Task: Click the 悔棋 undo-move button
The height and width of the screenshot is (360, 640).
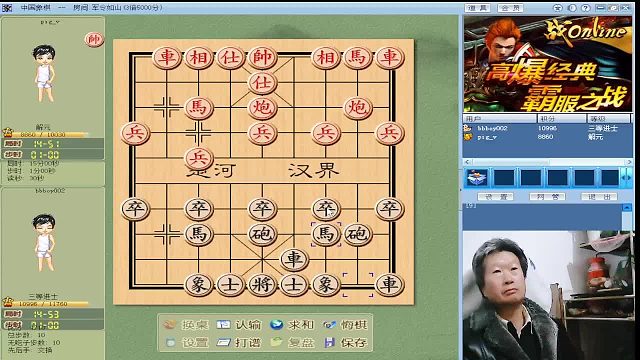Action: click(x=345, y=325)
